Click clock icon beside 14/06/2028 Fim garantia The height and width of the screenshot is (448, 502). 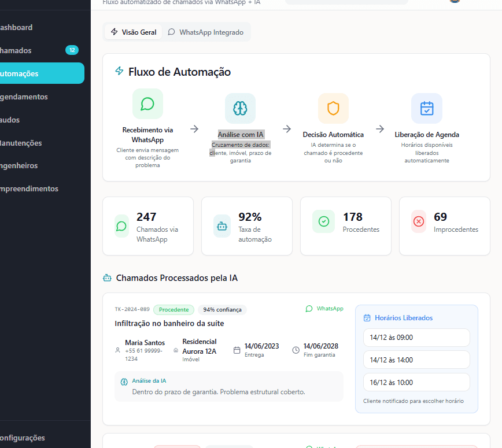tap(296, 350)
